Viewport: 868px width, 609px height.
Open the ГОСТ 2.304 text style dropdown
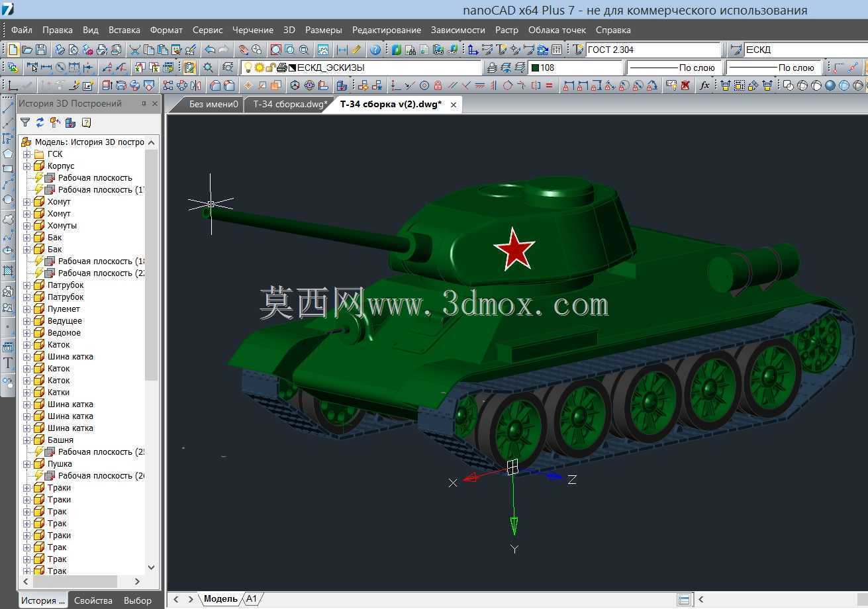click(653, 50)
